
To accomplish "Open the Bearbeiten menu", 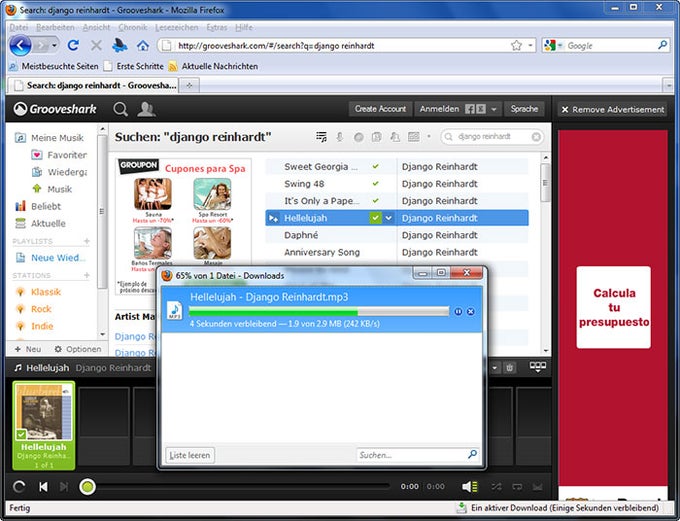I will coord(55,27).
